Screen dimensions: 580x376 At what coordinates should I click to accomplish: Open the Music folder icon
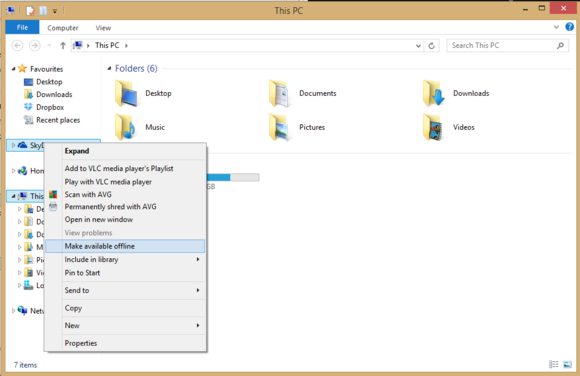click(126, 127)
